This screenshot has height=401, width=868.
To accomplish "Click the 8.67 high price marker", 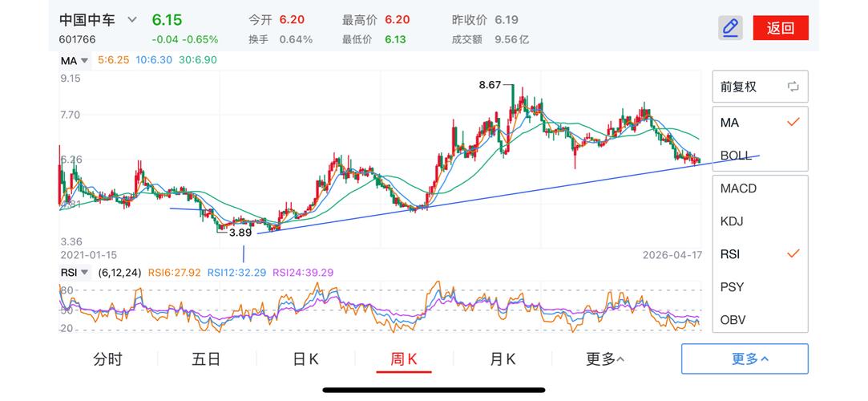I will 490,85.
